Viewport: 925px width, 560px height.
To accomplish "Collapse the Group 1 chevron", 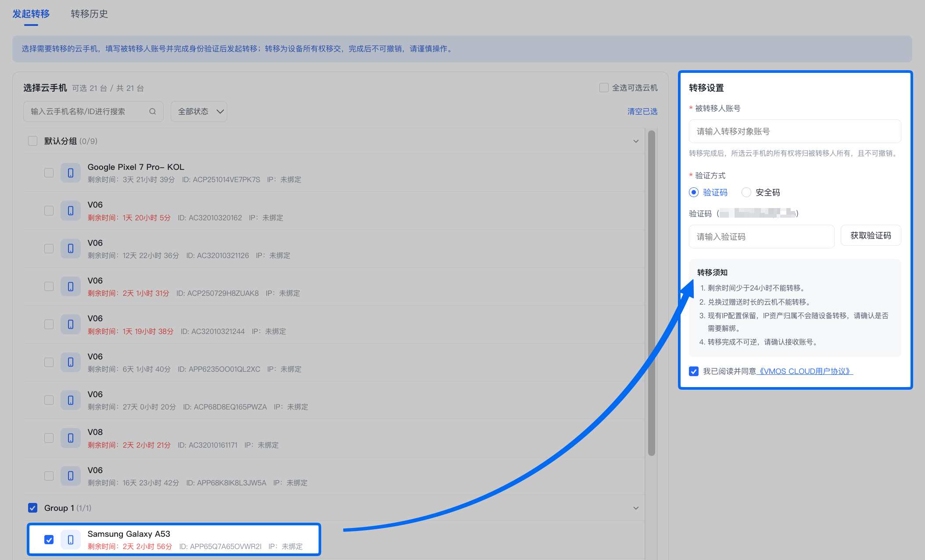I will click(x=636, y=508).
